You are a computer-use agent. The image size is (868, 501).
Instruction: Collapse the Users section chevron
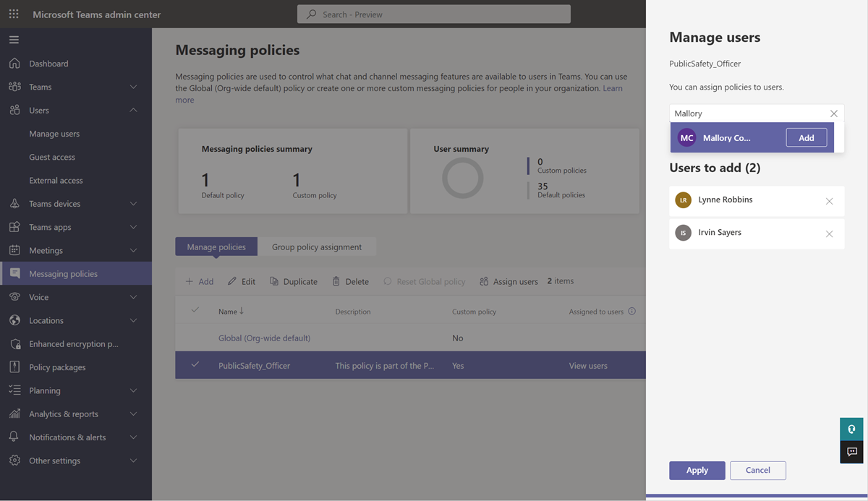[133, 111]
